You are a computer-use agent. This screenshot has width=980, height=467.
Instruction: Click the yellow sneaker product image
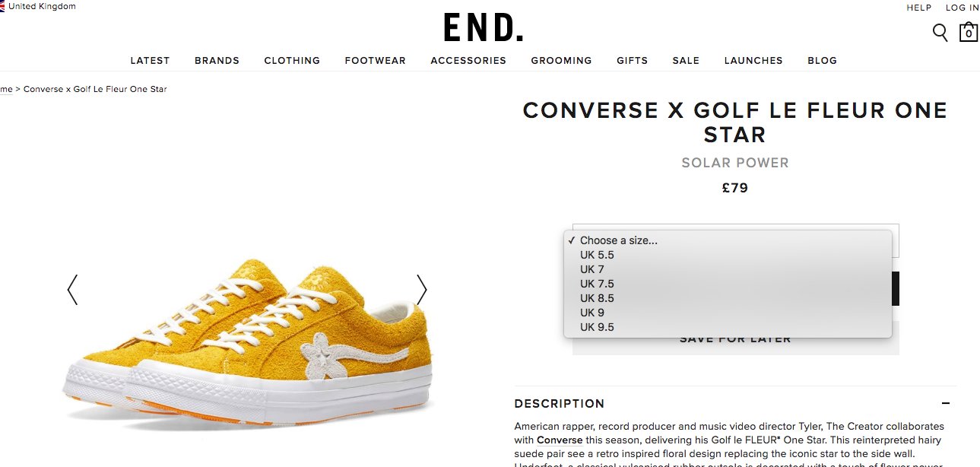[247, 338]
